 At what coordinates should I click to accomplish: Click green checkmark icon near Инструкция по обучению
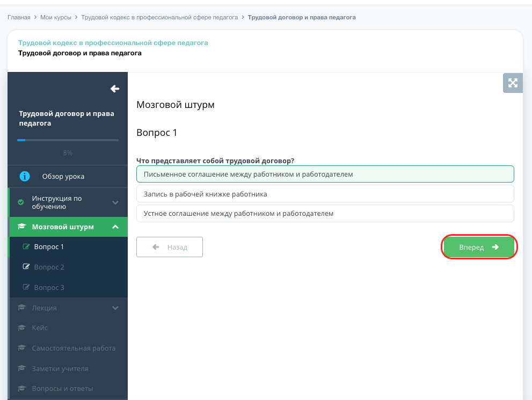[21, 202]
